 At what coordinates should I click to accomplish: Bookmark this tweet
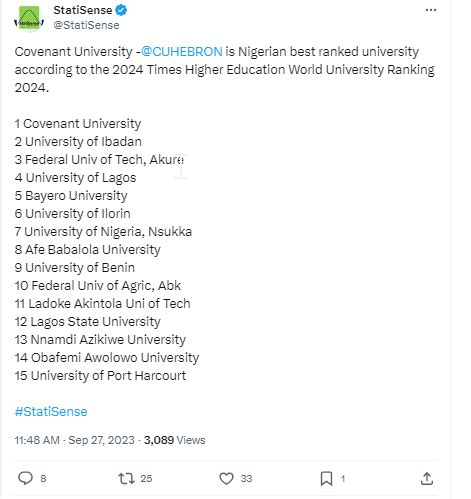point(326,478)
